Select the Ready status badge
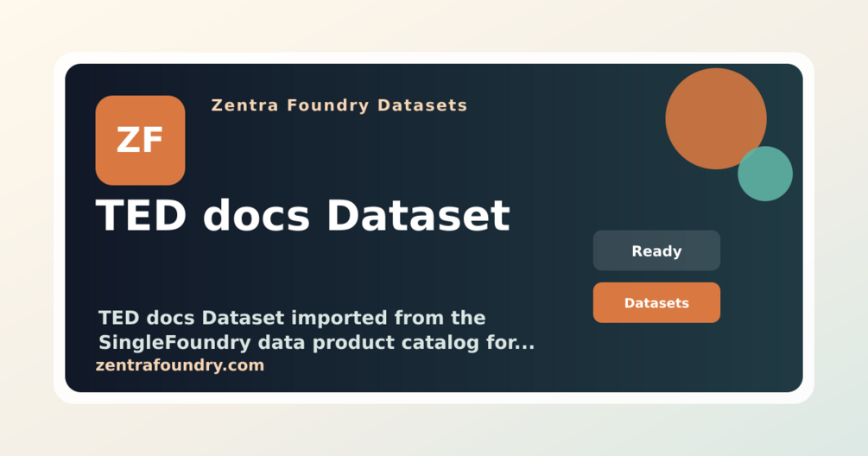 [x=656, y=250]
